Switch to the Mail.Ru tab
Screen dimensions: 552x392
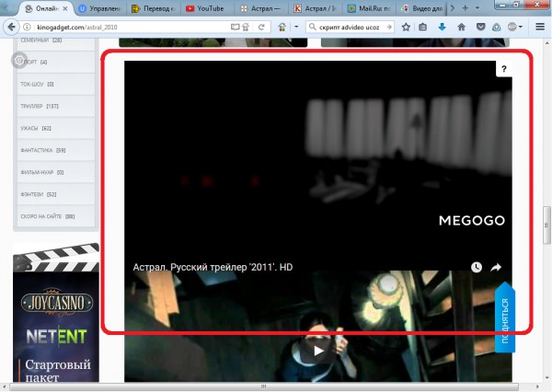[x=369, y=9]
